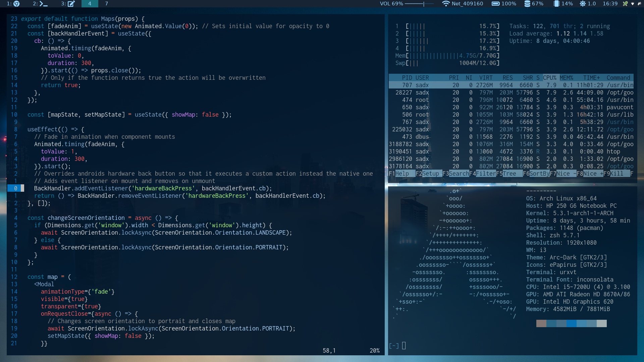
Task: Click the animationType={'fade'} line in vim
Action: pos(78,292)
